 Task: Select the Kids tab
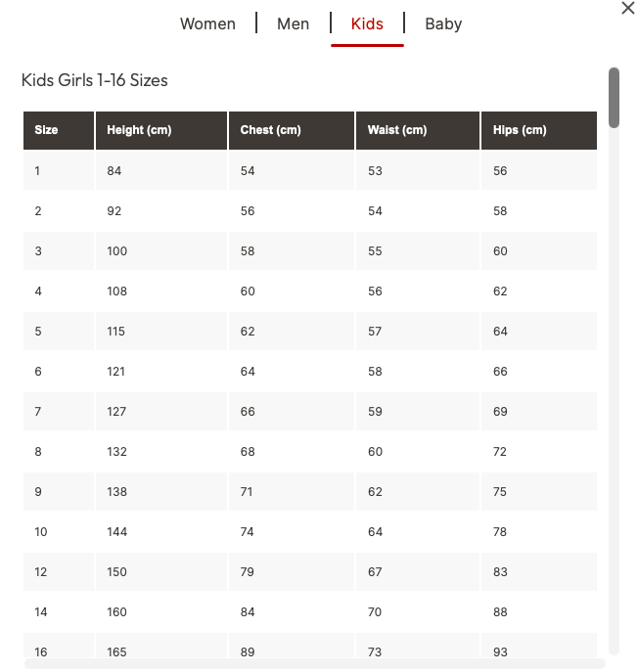tap(367, 23)
